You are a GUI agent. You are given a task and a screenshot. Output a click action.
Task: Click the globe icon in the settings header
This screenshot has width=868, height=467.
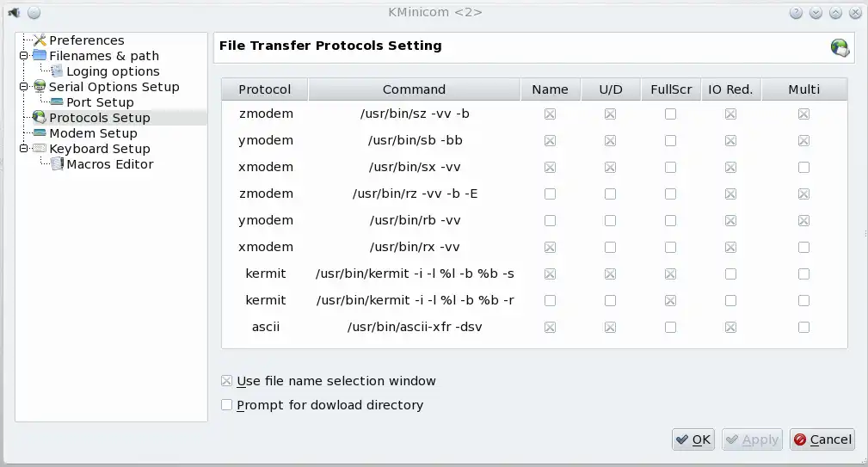point(840,47)
